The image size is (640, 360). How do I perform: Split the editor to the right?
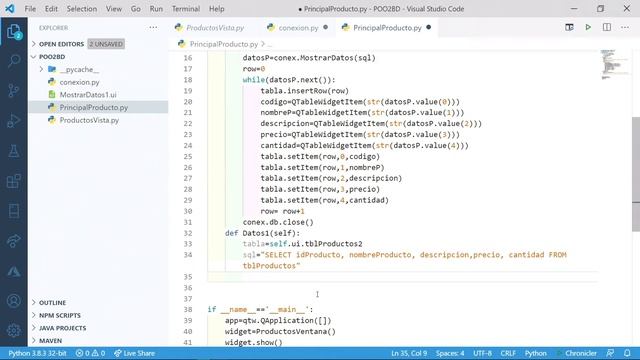(x=607, y=27)
